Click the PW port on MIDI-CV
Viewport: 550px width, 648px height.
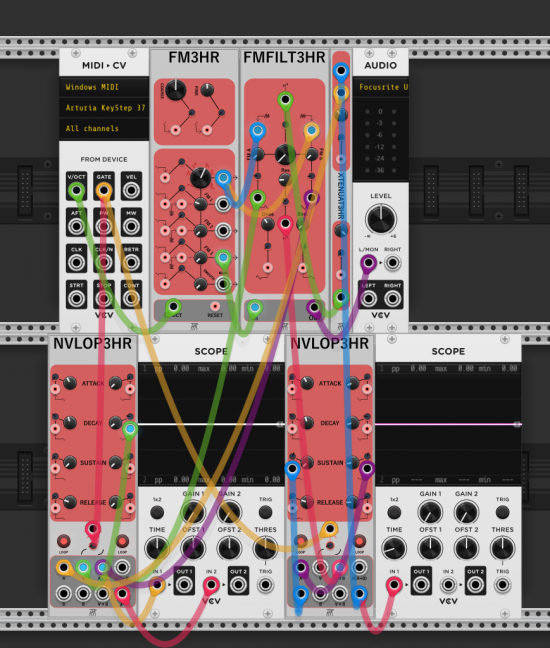coord(103,226)
